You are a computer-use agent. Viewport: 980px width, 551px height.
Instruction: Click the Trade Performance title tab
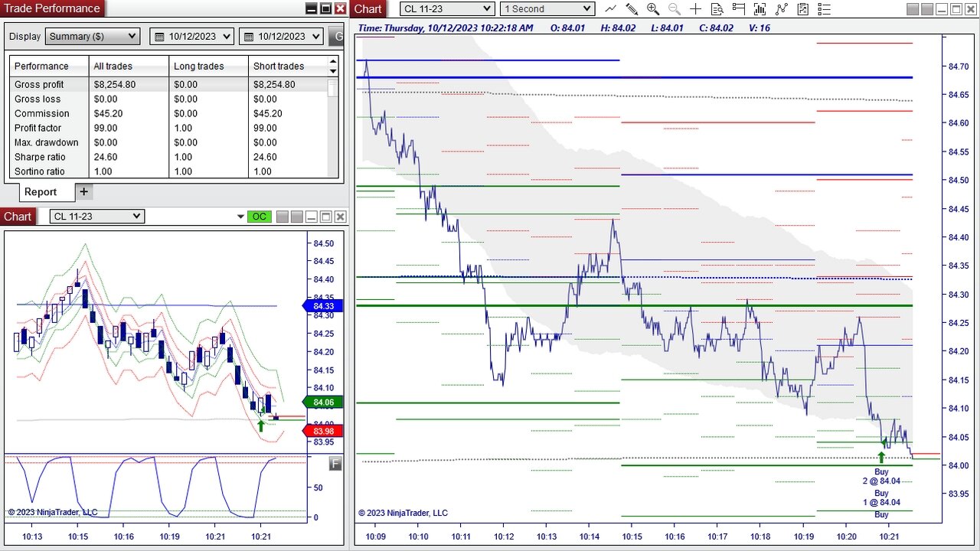click(52, 8)
